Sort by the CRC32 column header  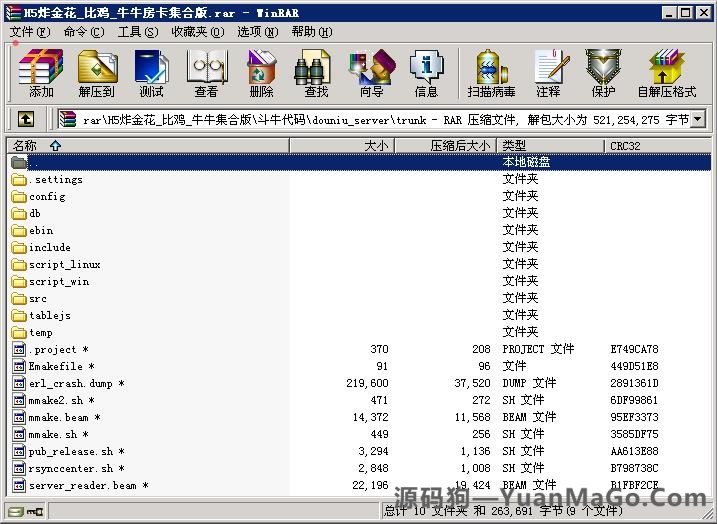[x=658, y=146]
